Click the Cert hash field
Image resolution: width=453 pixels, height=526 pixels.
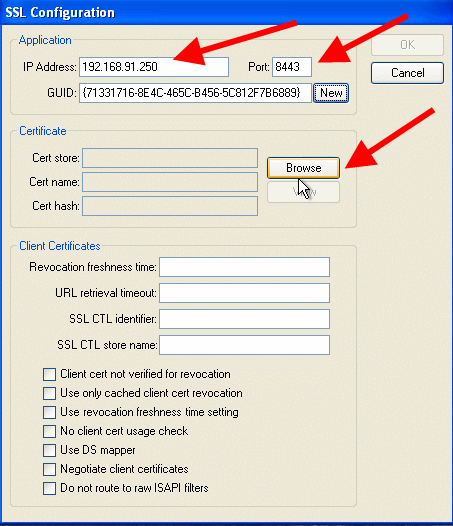tap(170, 206)
